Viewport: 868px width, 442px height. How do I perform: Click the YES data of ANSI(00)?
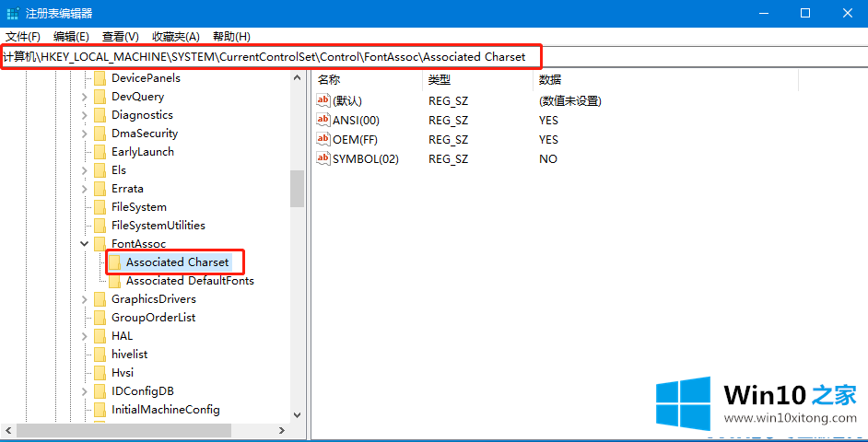pyautogui.click(x=548, y=121)
